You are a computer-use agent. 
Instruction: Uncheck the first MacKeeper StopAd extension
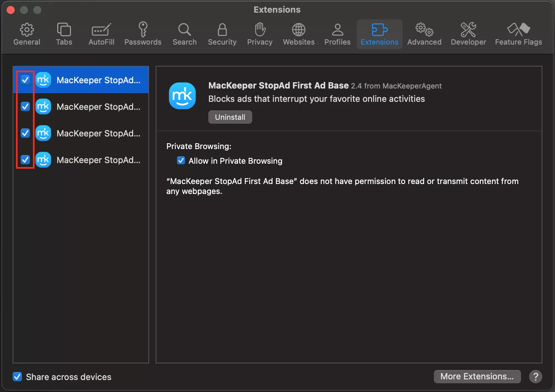[25, 80]
